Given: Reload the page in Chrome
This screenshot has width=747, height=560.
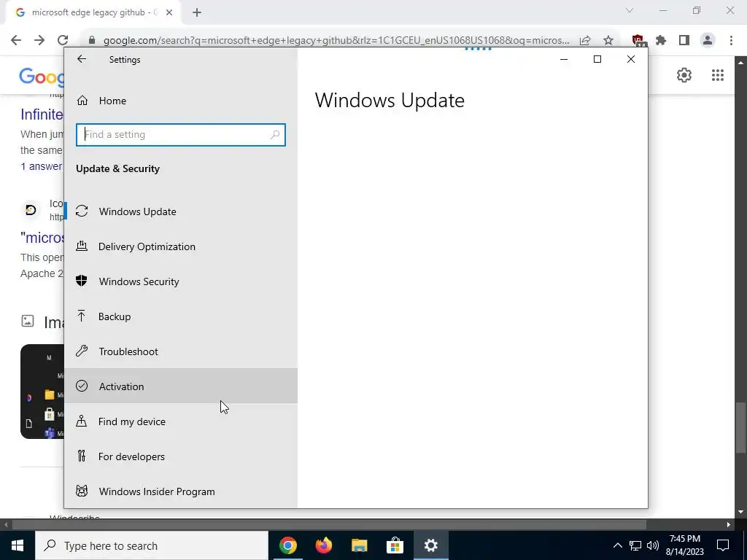Looking at the screenshot, I should [63, 41].
